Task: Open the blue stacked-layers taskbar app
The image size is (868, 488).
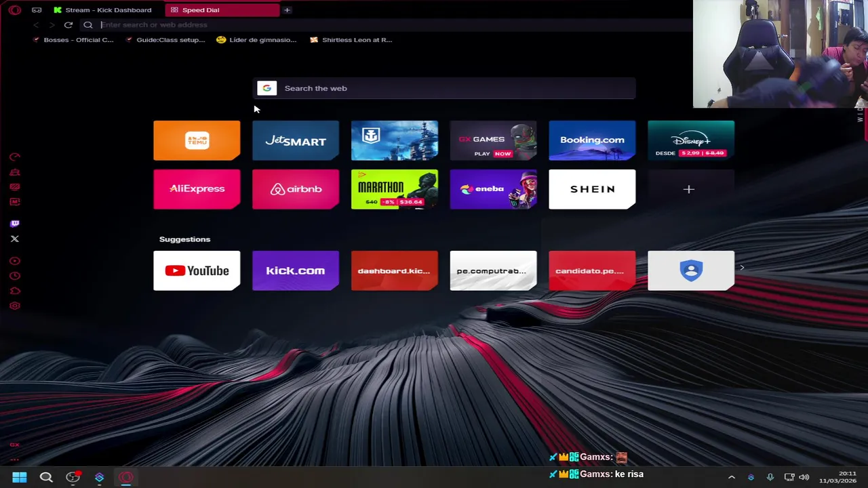Action: [100, 477]
